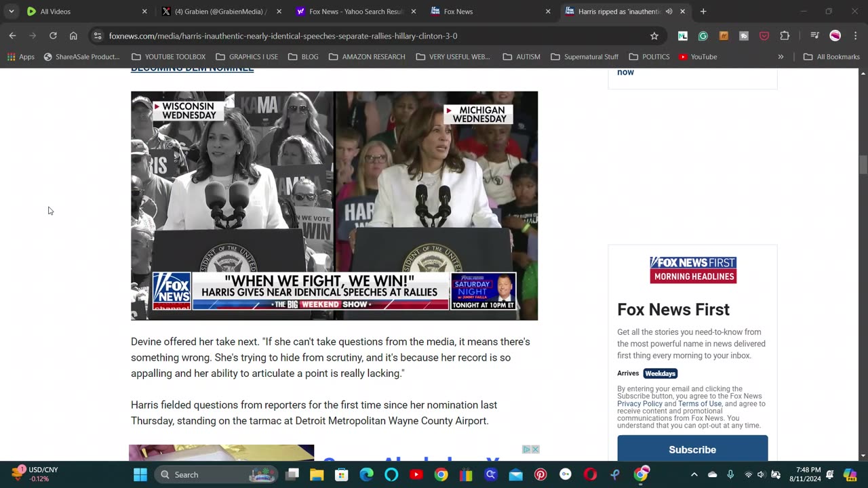The image size is (868, 488).
Task: Expand the AMAZON RESEARCH bookmark folder
Action: [x=366, y=57]
